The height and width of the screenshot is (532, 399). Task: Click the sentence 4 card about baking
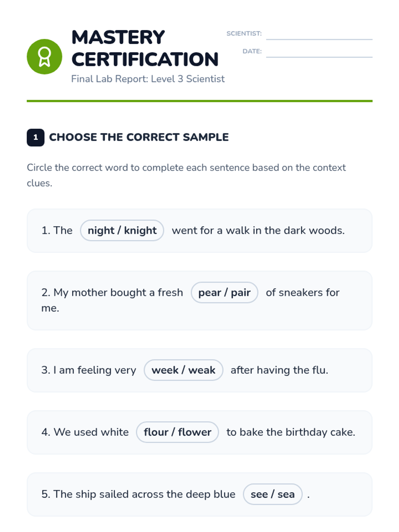(x=199, y=432)
